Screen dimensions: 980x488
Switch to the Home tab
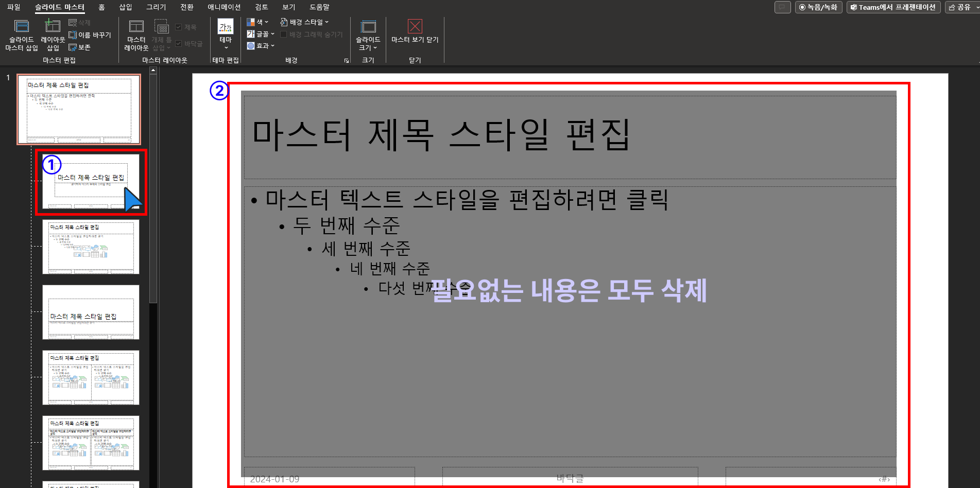tap(101, 7)
